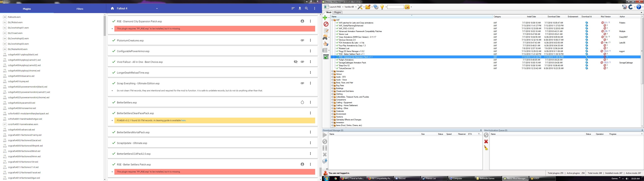Click the water drop icon on BetterSettlers.esp
The image size is (644, 181).
(302, 102)
